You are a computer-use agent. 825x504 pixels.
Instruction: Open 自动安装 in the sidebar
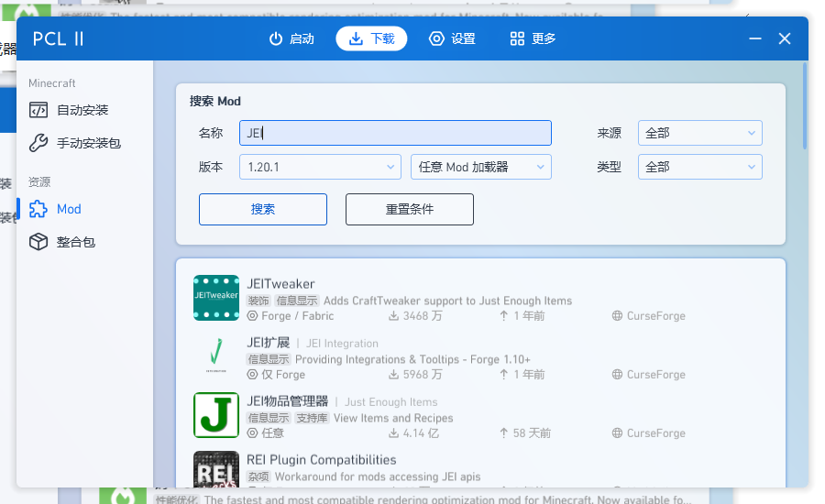(82, 110)
